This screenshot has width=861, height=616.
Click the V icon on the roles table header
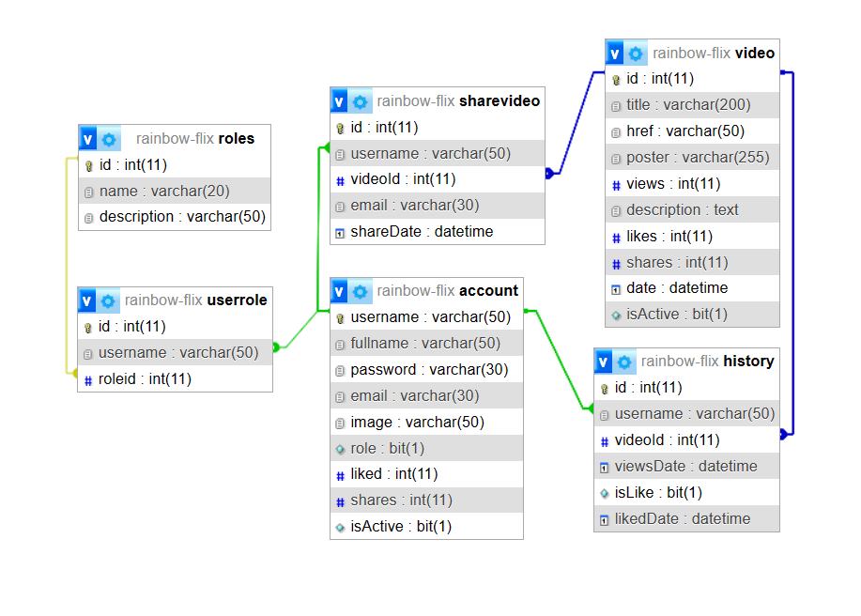(x=87, y=138)
